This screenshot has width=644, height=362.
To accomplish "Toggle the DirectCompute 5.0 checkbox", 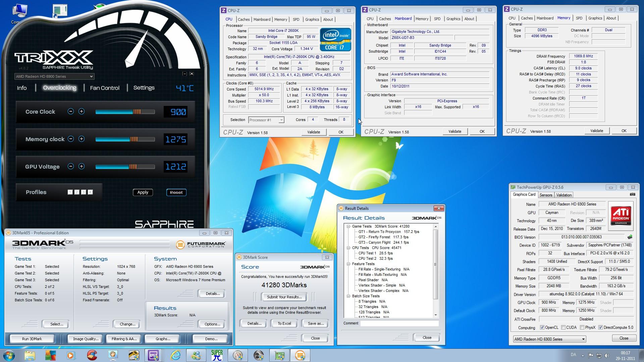I will point(600,327).
